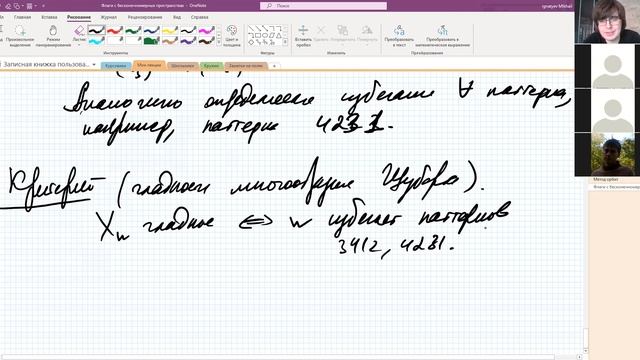Click Convert to Text (Преобразовать в текст)
Screen dimensions: 640x360
click(399, 36)
